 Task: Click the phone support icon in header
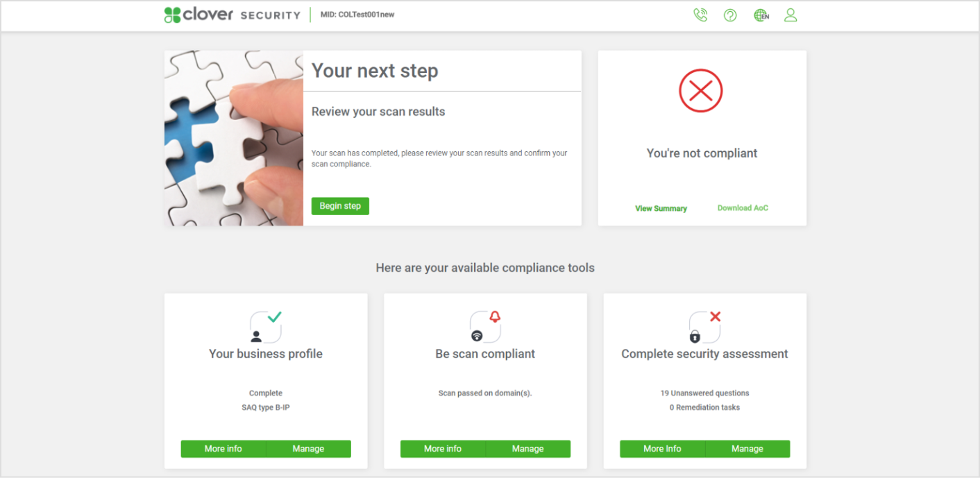tap(700, 15)
